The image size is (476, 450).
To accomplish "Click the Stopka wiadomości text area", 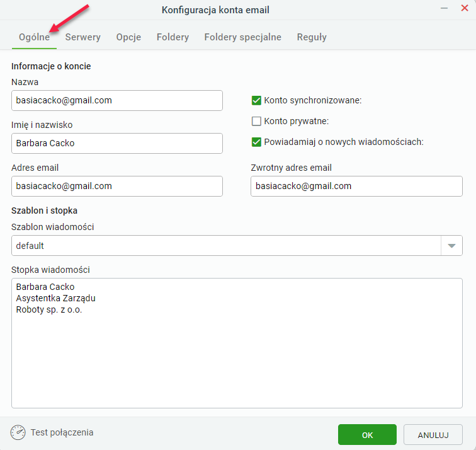I will [x=237, y=343].
